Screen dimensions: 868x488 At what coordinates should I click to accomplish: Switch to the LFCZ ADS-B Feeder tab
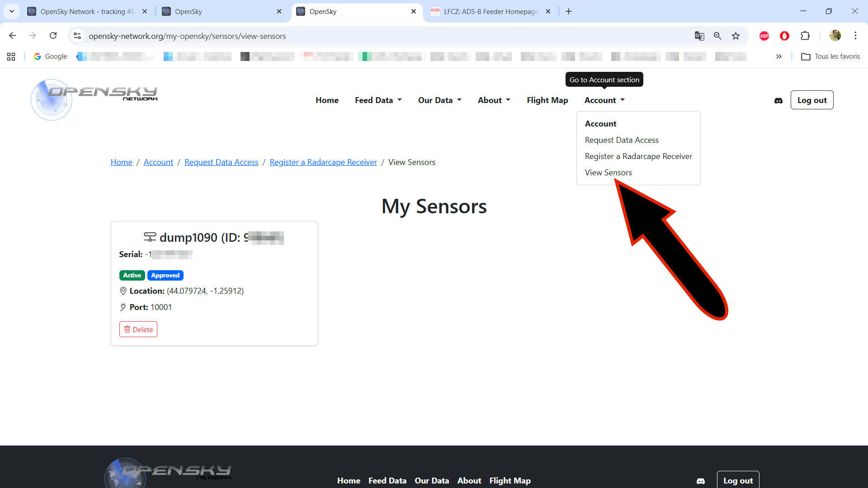click(491, 11)
